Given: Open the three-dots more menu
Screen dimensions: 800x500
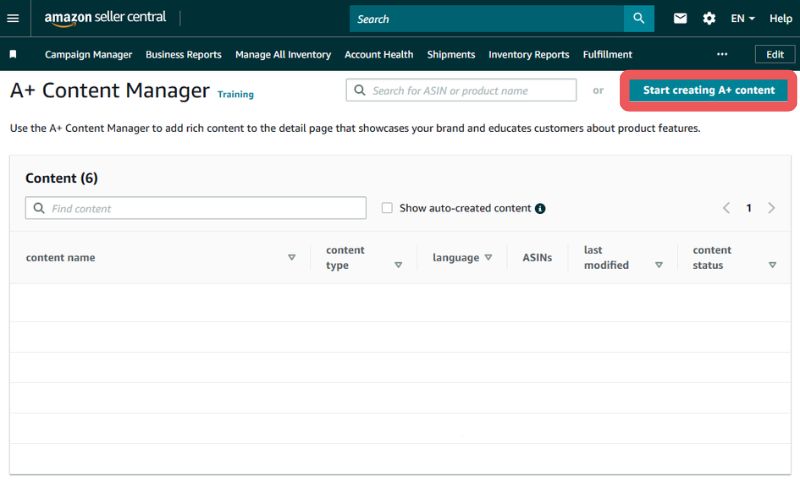Looking at the screenshot, I should click(722, 54).
